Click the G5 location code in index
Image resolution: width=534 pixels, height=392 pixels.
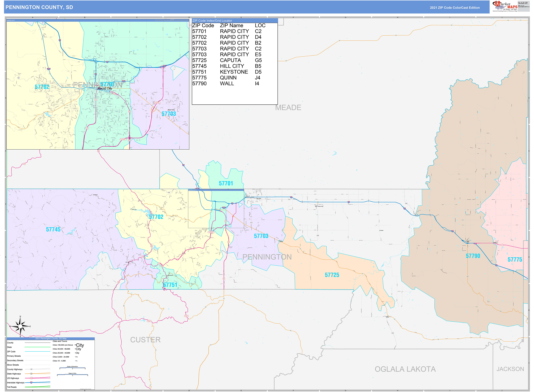point(258,60)
